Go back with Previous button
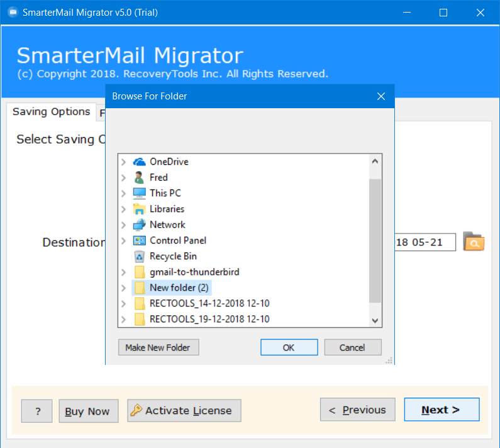 click(357, 410)
